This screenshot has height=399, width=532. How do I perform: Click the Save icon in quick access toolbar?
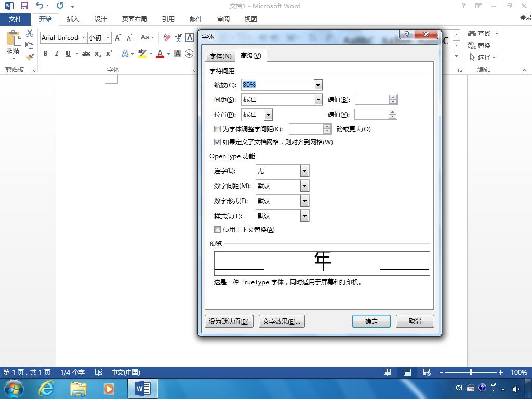point(24,5)
